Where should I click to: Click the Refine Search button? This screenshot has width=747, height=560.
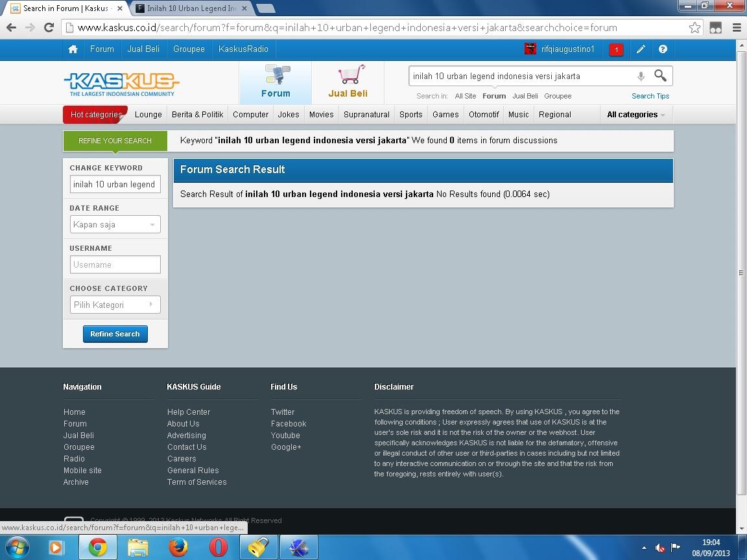[x=115, y=334]
